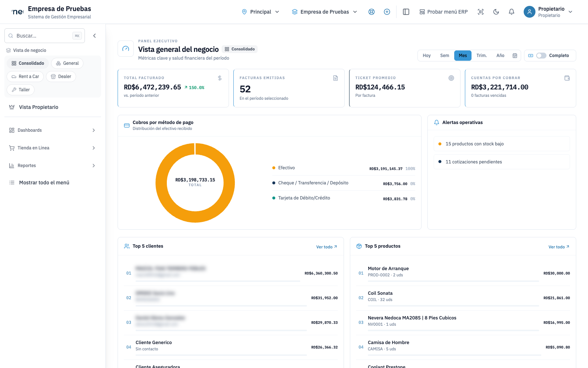Click the user avatar icon
The width and height of the screenshot is (588, 368).
529,12
